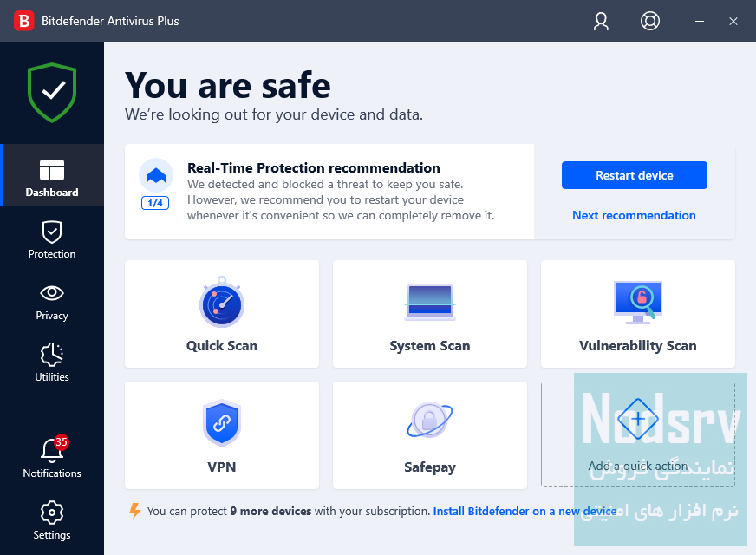Click the lightning bolt subscription icon
The image size is (756, 555).
135,510
